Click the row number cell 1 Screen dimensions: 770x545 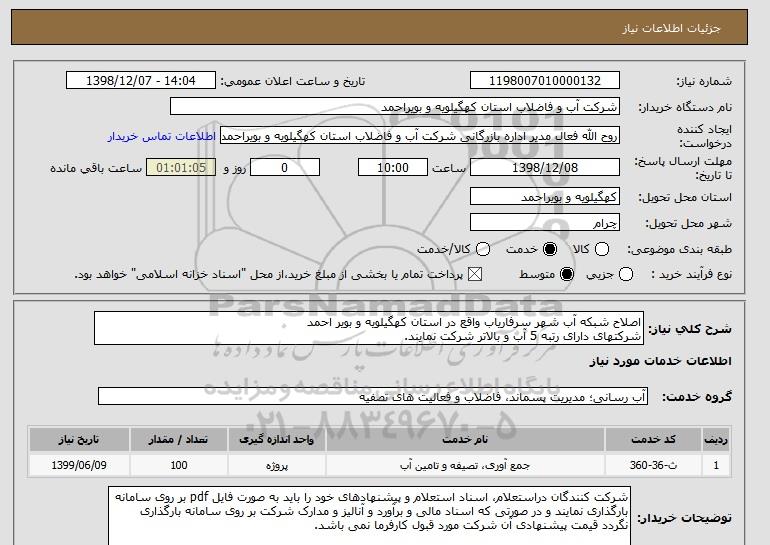point(716,465)
